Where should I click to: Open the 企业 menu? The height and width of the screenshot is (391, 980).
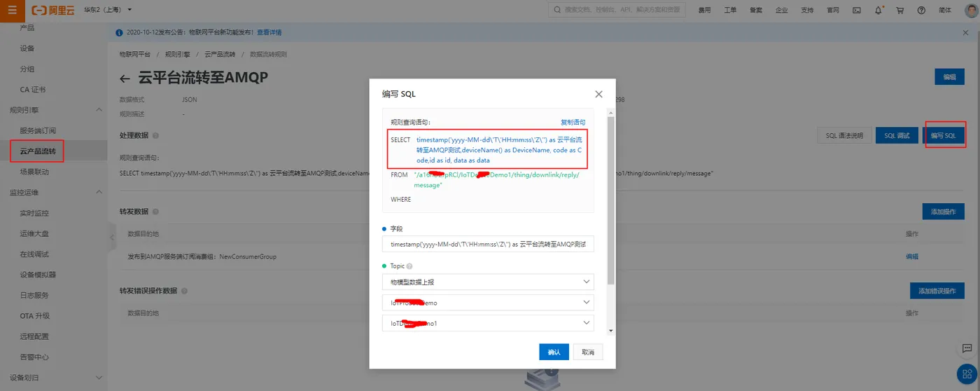tap(781, 10)
